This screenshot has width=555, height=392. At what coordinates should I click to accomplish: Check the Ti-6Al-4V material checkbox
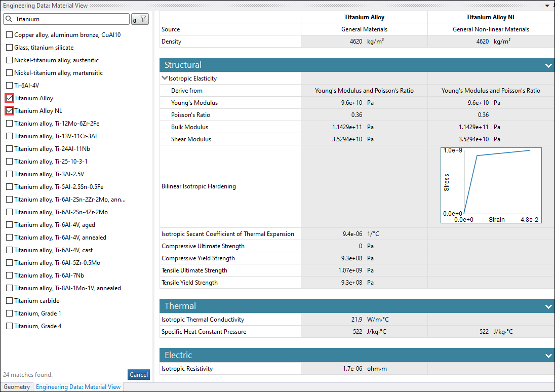pyautogui.click(x=10, y=86)
